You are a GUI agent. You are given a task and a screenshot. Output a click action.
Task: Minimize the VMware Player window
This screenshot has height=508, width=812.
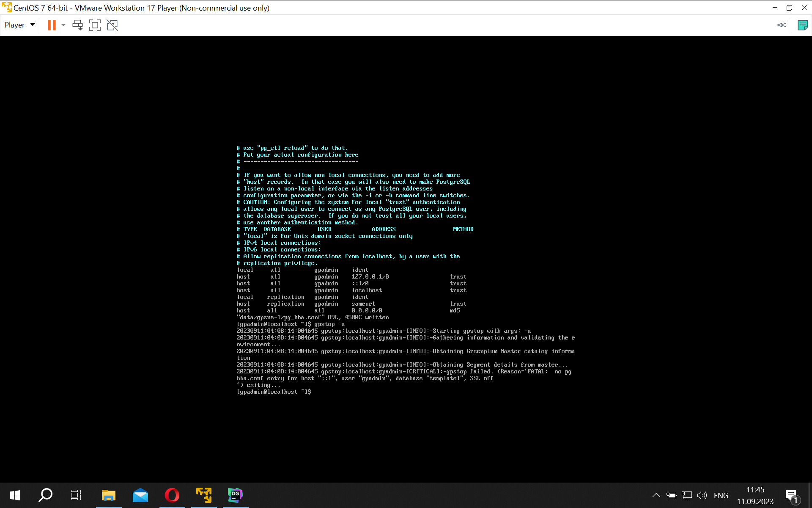(x=775, y=8)
